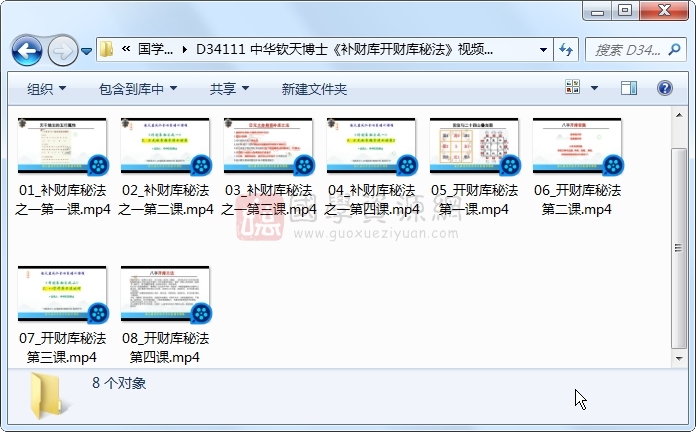Screen dimensions: 696x432
Task: Click the file name 06_开财库秘法第二课.mp4
Action: (577, 199)
